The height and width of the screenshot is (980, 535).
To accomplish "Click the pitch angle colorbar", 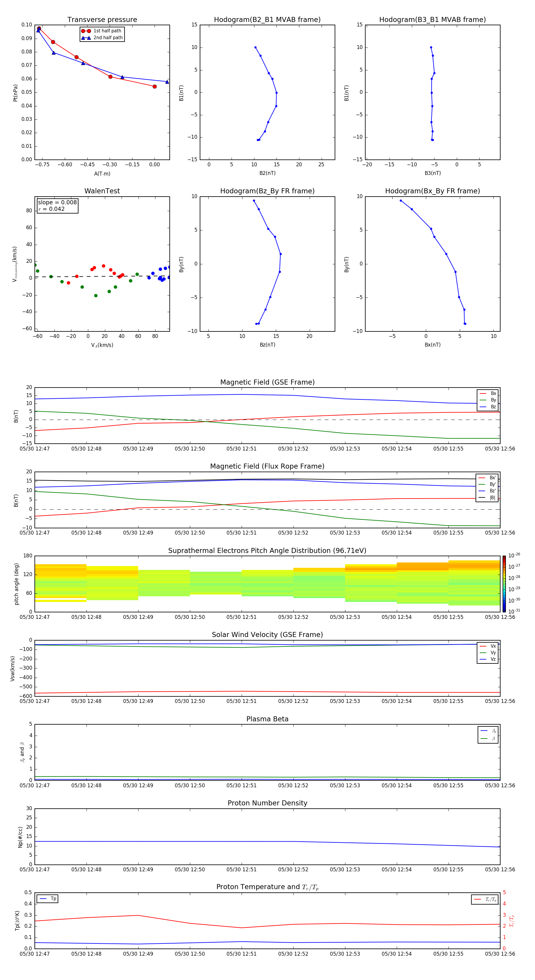I will click(504, 584).
